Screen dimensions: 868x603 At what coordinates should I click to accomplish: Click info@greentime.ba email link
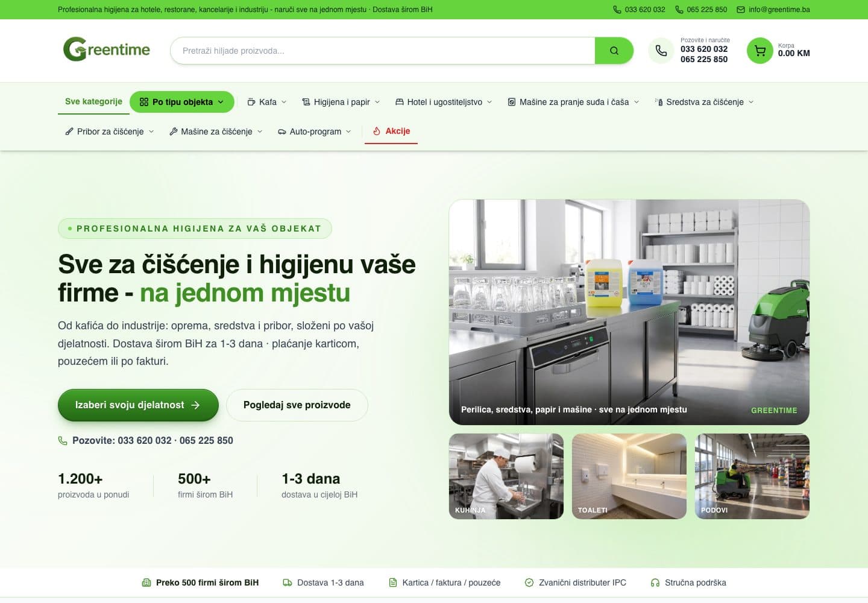[x=779, y=10]
